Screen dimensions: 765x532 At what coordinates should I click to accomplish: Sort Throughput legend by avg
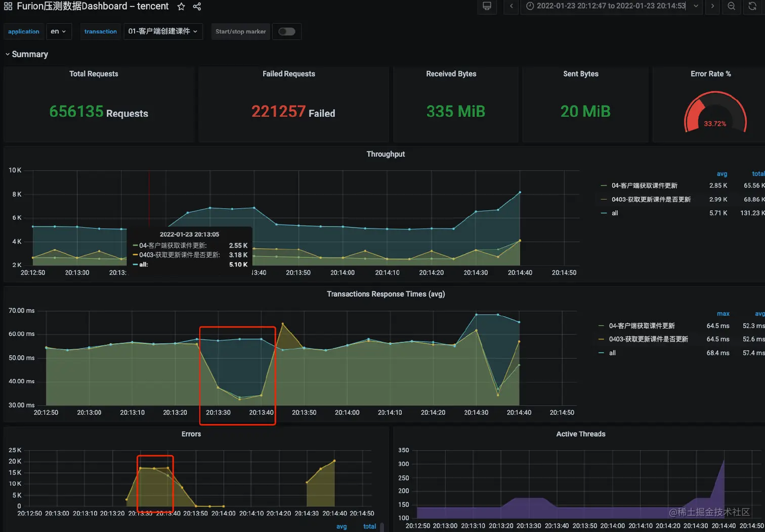tap(722, 173)
